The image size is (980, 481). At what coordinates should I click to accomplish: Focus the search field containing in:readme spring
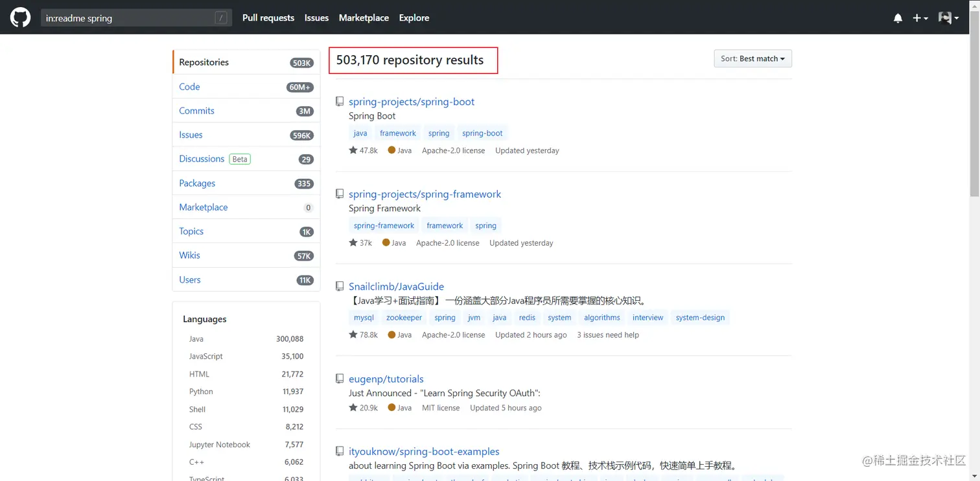tap(136, 18)
